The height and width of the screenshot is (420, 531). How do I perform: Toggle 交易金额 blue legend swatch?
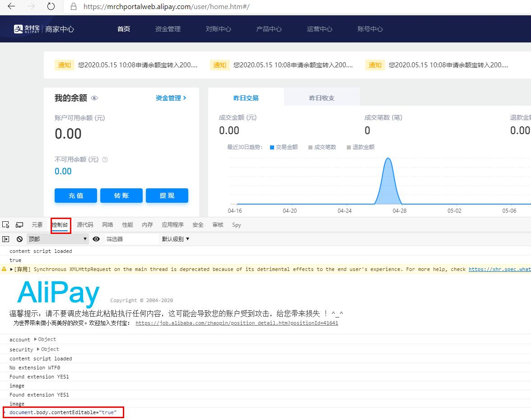tap(272, 147)
